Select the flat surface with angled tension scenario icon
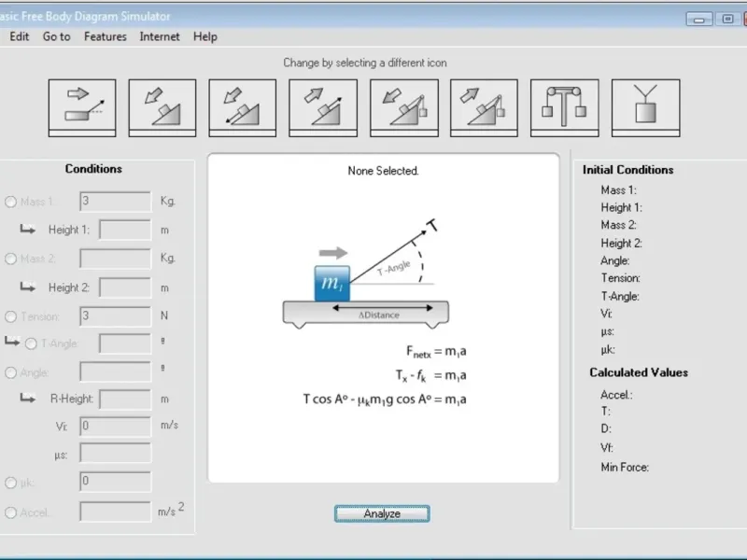This screenshot has width=747, height=560. point(82,108)
